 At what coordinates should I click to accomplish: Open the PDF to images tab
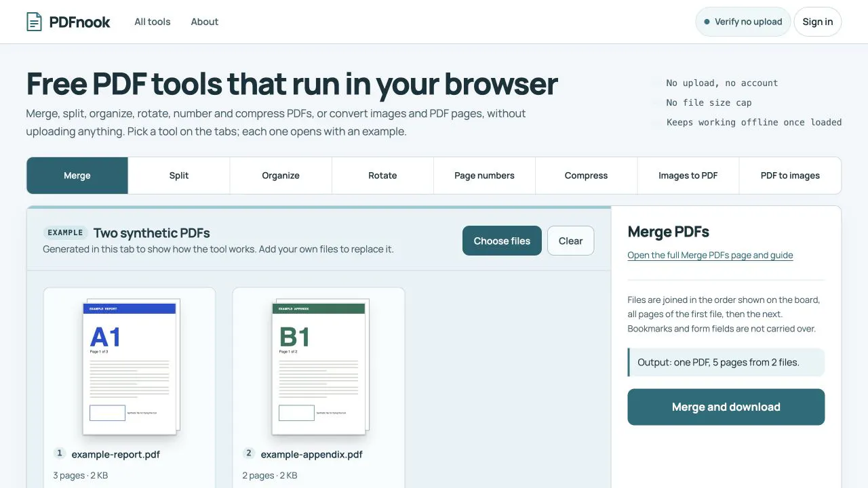click(x=790, y=176)
